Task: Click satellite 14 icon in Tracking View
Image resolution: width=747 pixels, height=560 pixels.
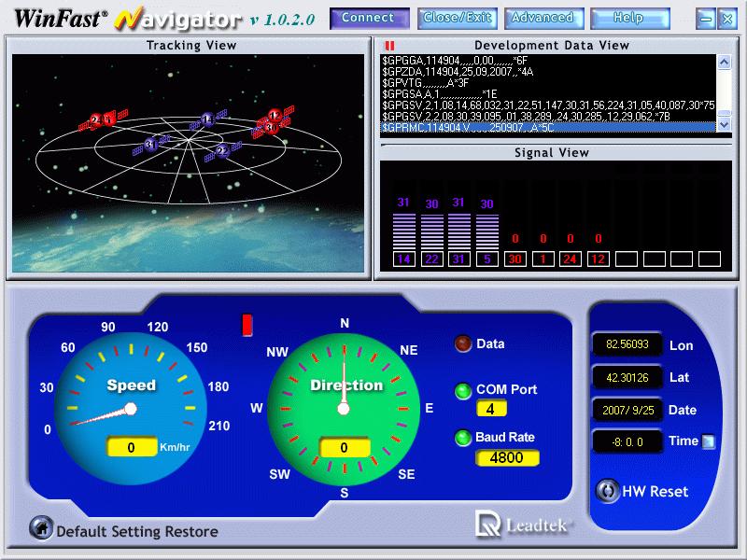Action: (x=207, y=119)
